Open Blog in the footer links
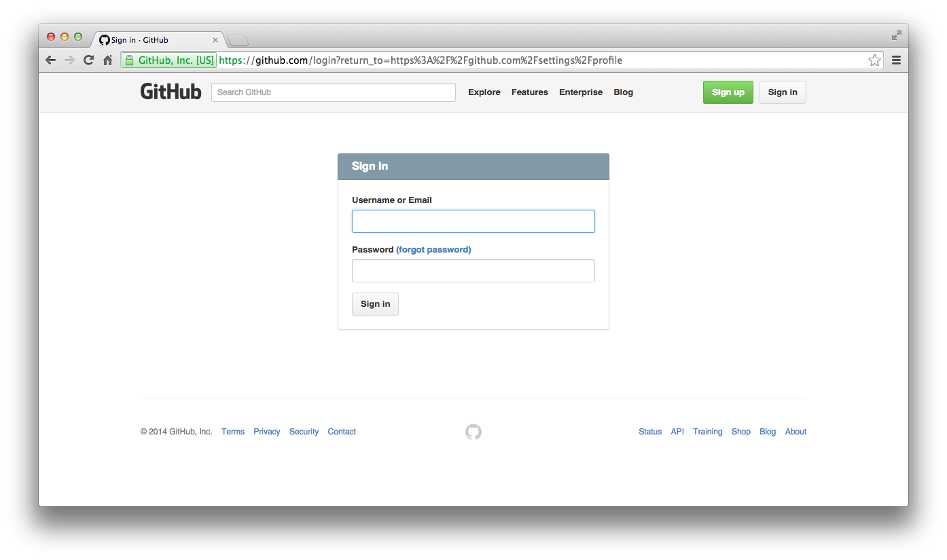947x560 pixels. pyautogui.click(x=768, y=432)
